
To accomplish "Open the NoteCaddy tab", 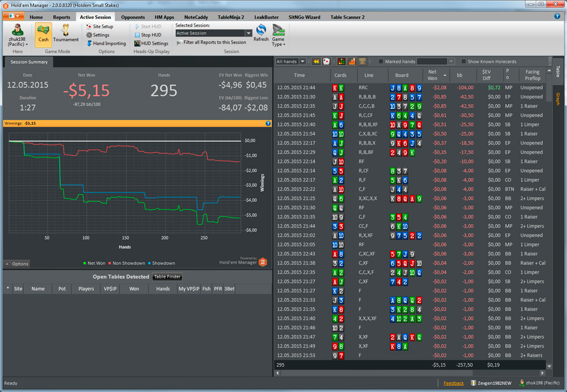I will pyautogui.click(x=196, y=17).
